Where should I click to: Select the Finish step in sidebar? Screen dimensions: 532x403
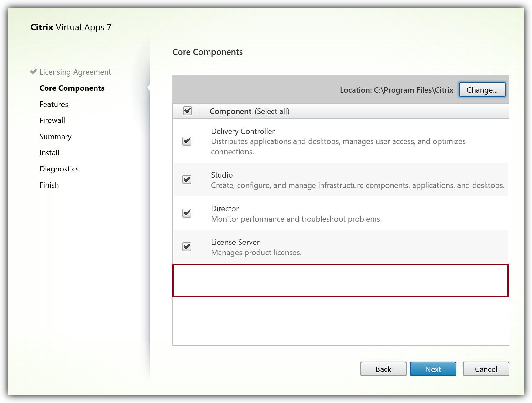(49, 185)
